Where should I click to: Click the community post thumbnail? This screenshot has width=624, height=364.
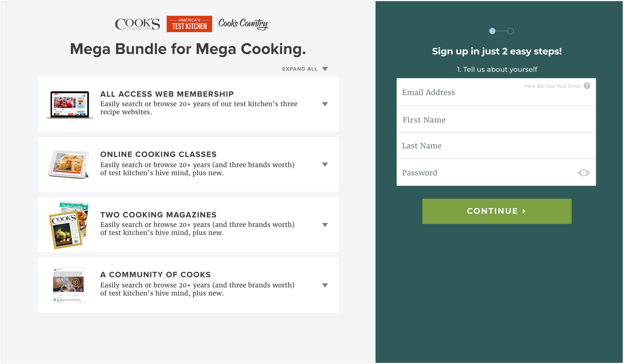tap(68, 285)
